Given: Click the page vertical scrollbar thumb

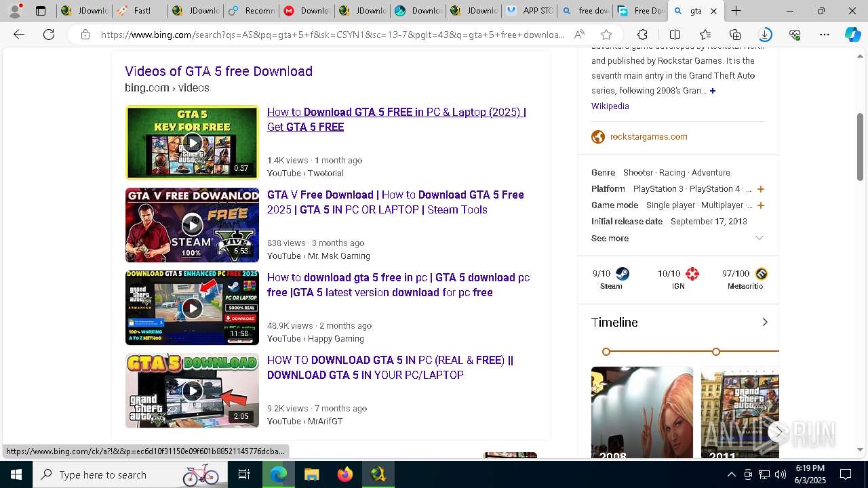Looking at the screenshot, I should [860, 146].
